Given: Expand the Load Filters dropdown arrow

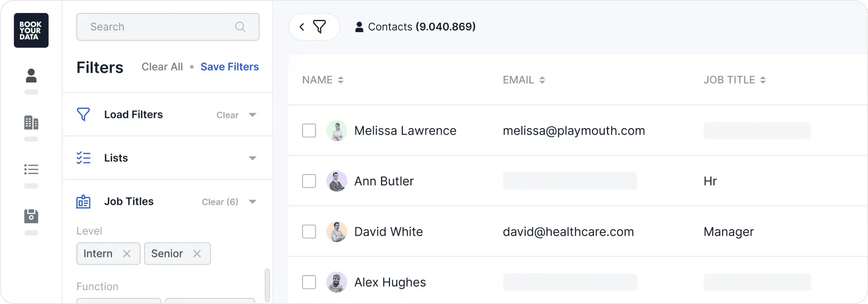Looking at the screenshot, I should (253, 115).
